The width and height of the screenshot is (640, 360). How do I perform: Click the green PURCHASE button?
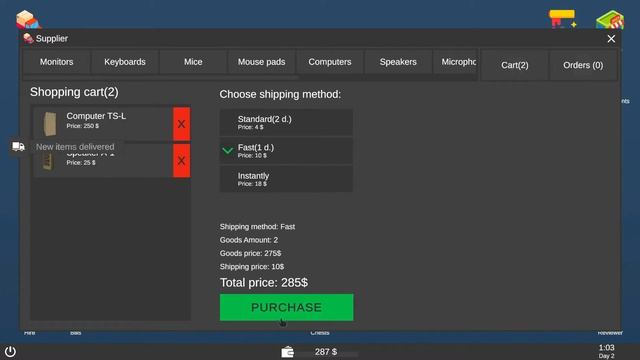(x=287, y=307)
